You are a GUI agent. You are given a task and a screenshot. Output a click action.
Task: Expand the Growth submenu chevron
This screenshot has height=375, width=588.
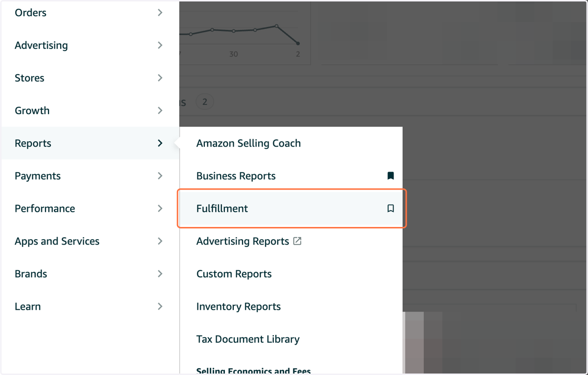tap(160, 110)
